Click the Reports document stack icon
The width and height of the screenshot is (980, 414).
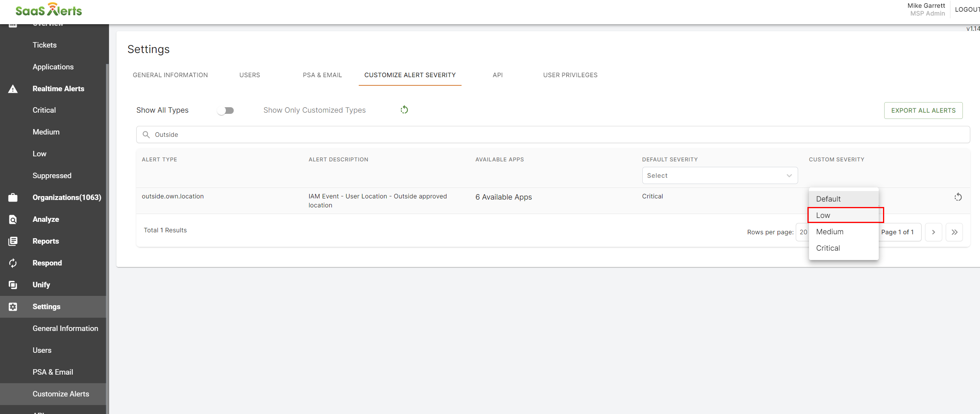pos(13,241)
